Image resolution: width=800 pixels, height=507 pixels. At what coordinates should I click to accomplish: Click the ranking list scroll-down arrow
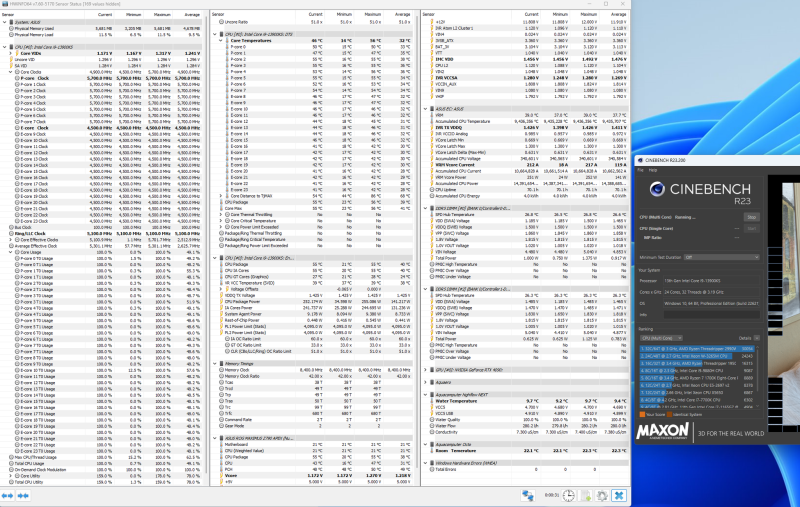[x=758, y=407]
